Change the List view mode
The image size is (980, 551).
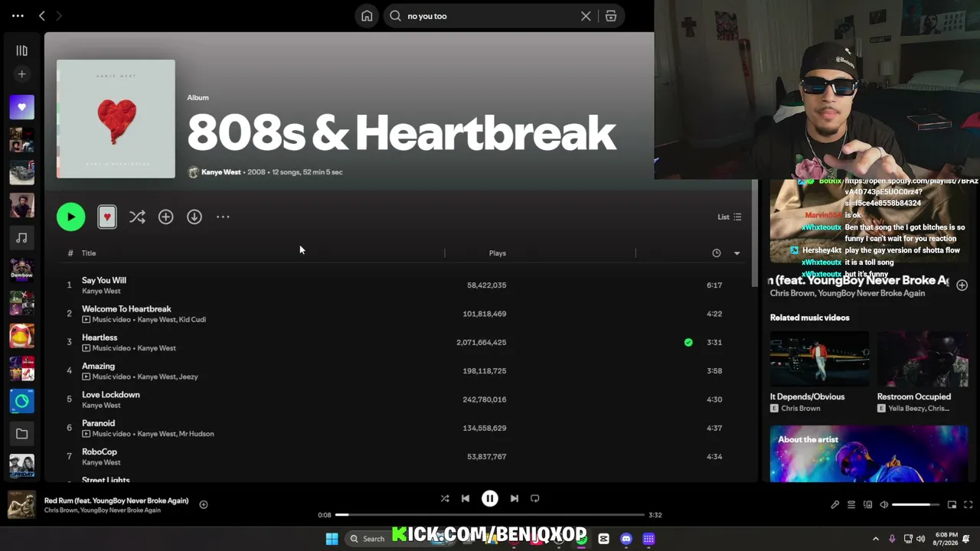[x=729, y=217]
